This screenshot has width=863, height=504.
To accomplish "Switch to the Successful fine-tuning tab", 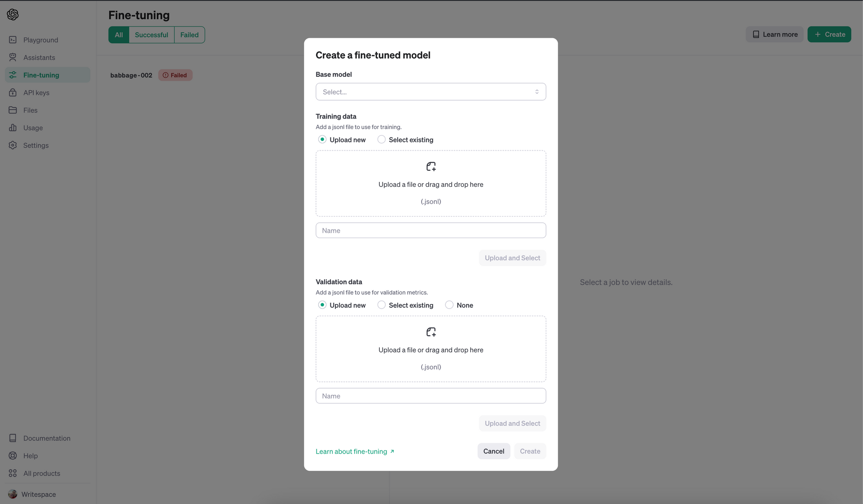I will tap(151, 34).
